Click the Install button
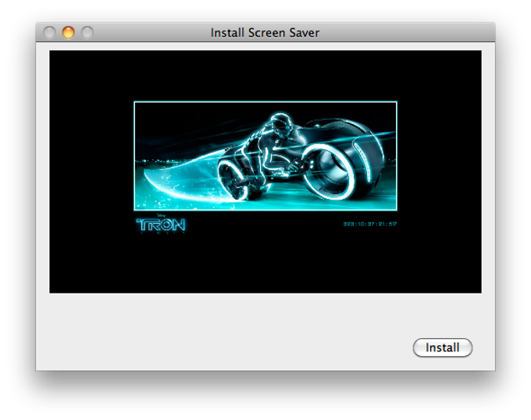The height and width of the screenshot is (420, 531). (x=442, y=347)
